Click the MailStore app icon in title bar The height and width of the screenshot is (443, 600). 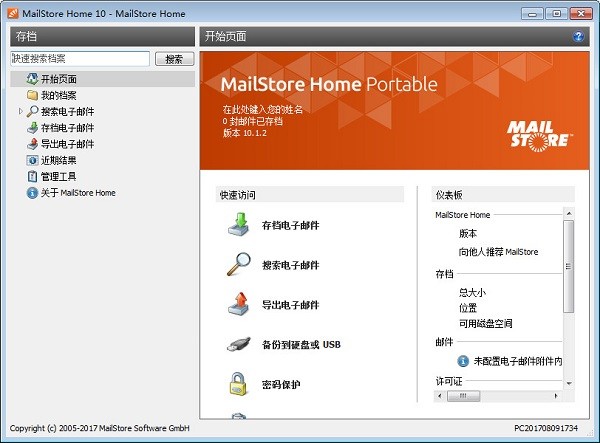pos(13,13)
